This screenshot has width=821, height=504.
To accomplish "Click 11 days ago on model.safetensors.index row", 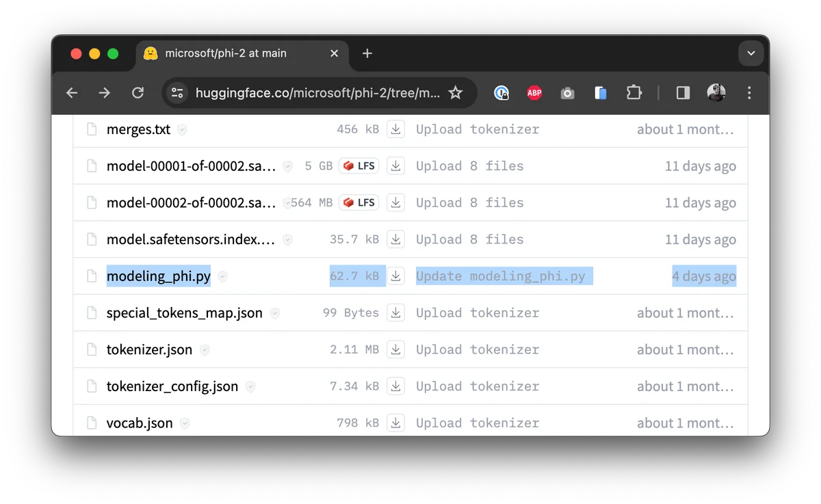I will point(701,239).
